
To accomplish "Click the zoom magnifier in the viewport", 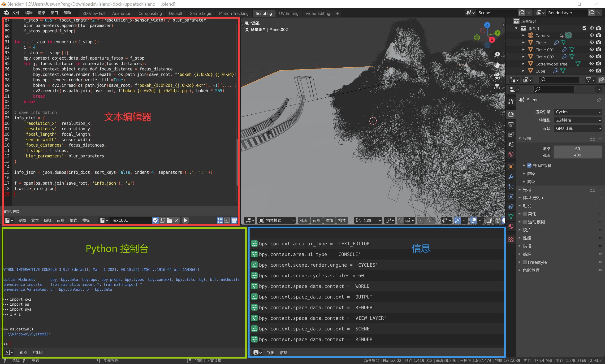I will [497, 54].
